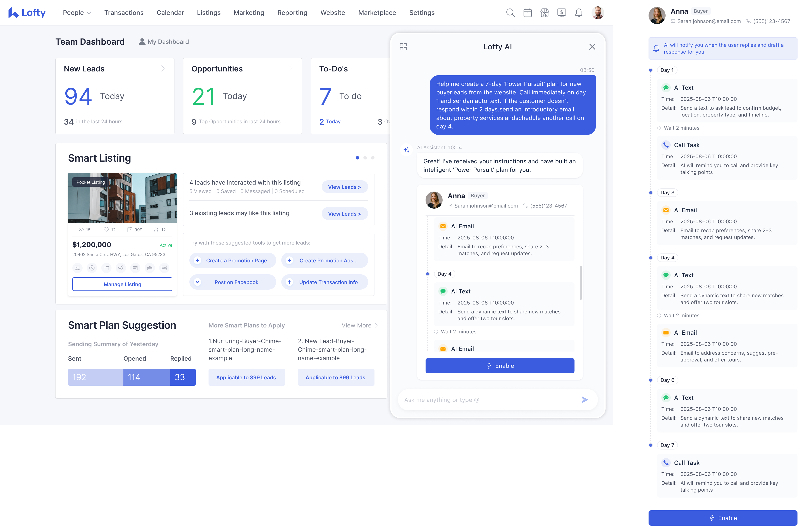
Task: Select first Smart Listing carousel dot
Action: click(x=357, y=158)
